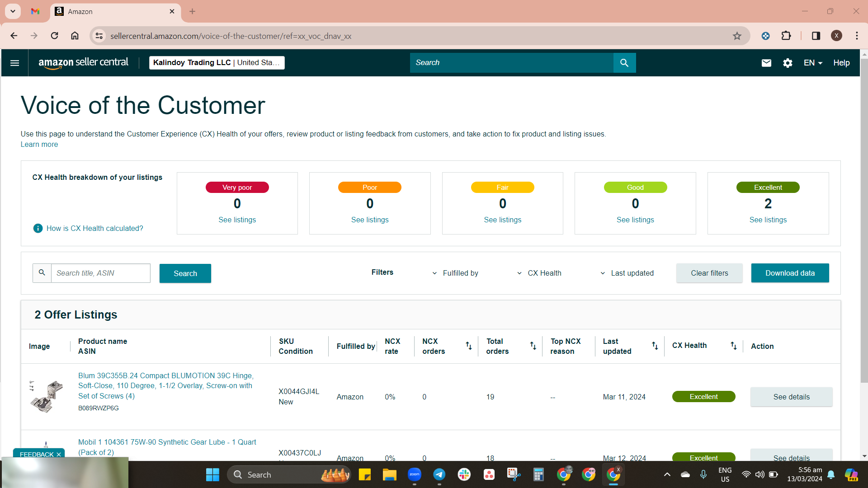
Task: Go to browser home page
Action: [x=75, y=36]
